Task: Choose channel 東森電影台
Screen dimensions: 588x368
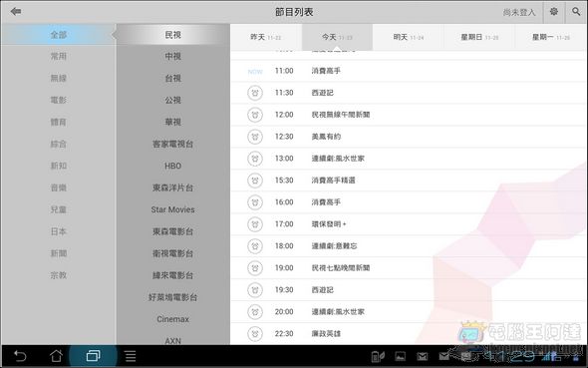Action: [x=172, y=231]
